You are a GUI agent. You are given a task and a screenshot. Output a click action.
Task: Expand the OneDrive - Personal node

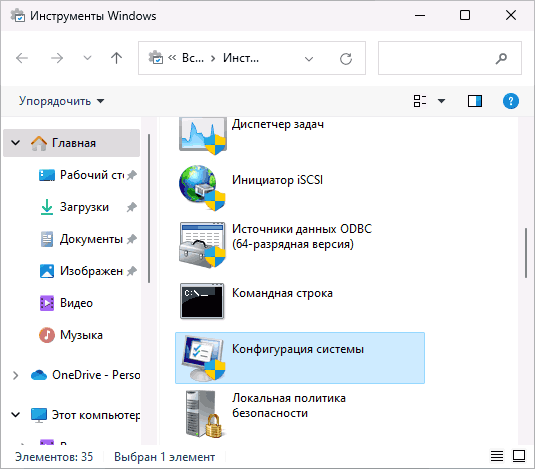click(x=15, y=375)
